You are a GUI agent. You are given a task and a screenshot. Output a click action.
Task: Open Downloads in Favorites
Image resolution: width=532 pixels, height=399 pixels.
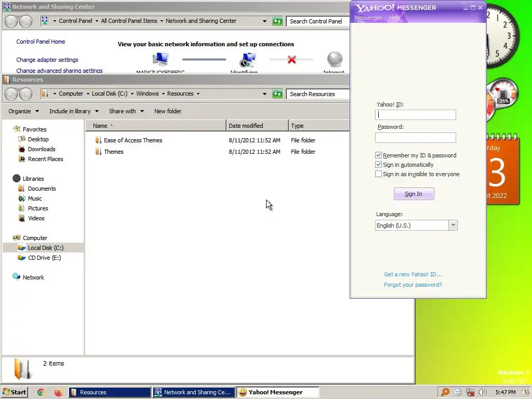pos(42,149)
